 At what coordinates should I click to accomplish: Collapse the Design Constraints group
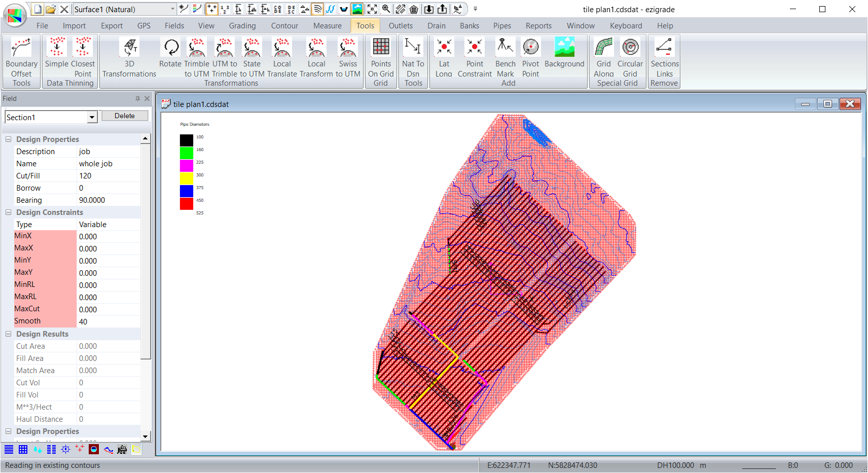pos(9,212)
